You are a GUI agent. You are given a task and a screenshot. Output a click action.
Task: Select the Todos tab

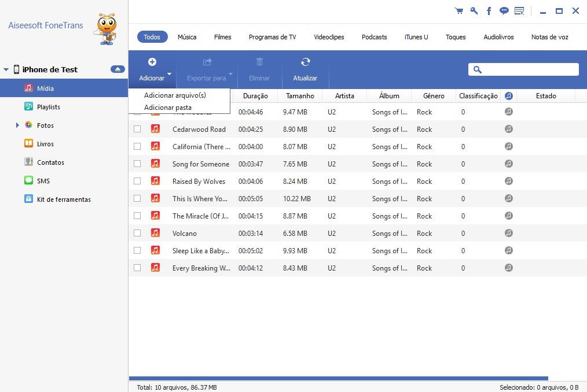(152, 37)
